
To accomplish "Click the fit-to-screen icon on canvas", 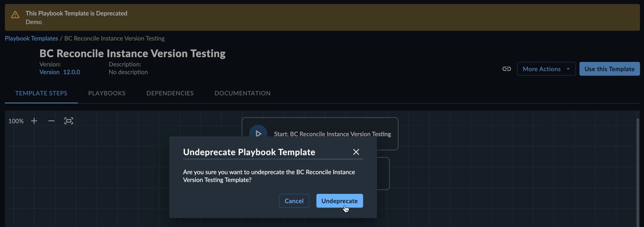I will [69, 121].
